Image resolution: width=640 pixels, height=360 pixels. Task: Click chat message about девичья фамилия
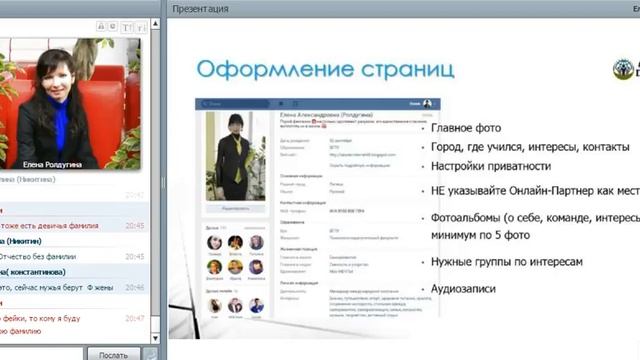(x=49, y=226)
